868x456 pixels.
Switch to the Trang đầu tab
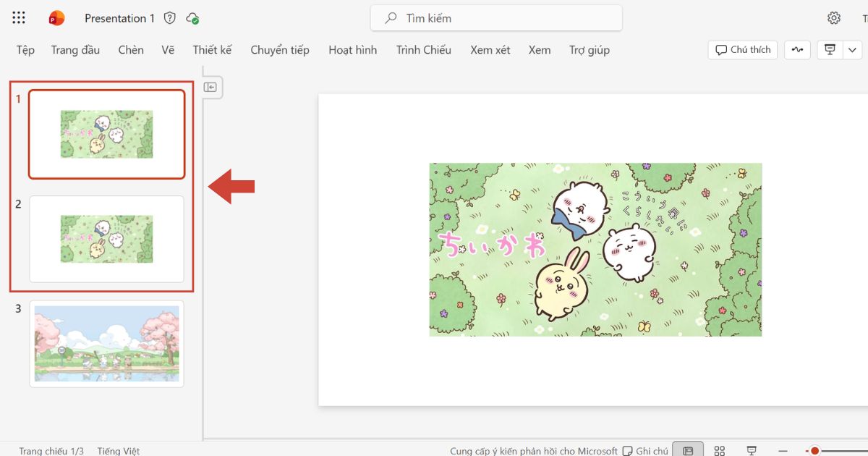[x=75, y=50]
